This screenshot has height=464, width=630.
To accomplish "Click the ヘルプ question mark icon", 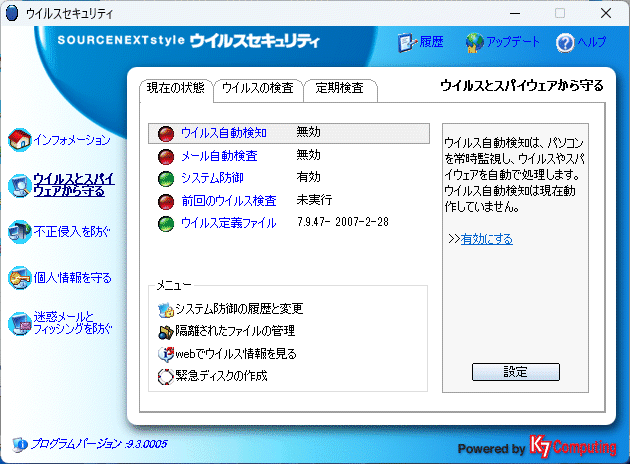I will (x=565, y=43).
